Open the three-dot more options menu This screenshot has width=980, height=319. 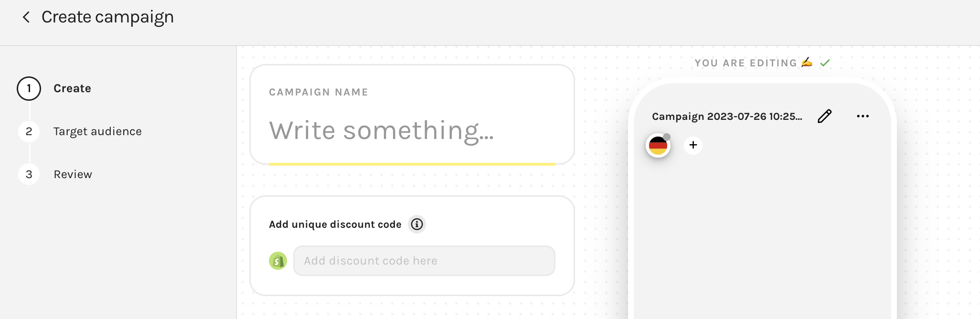click(x=863, y=116)
